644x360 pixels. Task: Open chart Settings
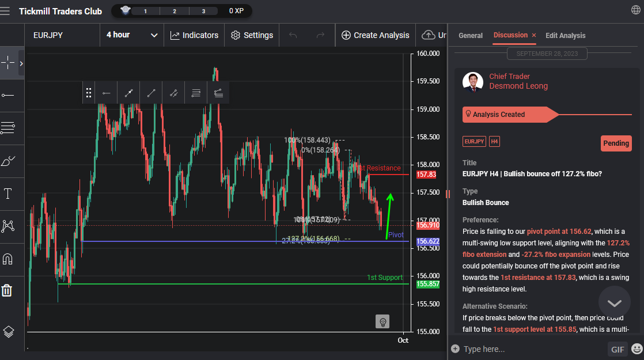coord(252,35)
